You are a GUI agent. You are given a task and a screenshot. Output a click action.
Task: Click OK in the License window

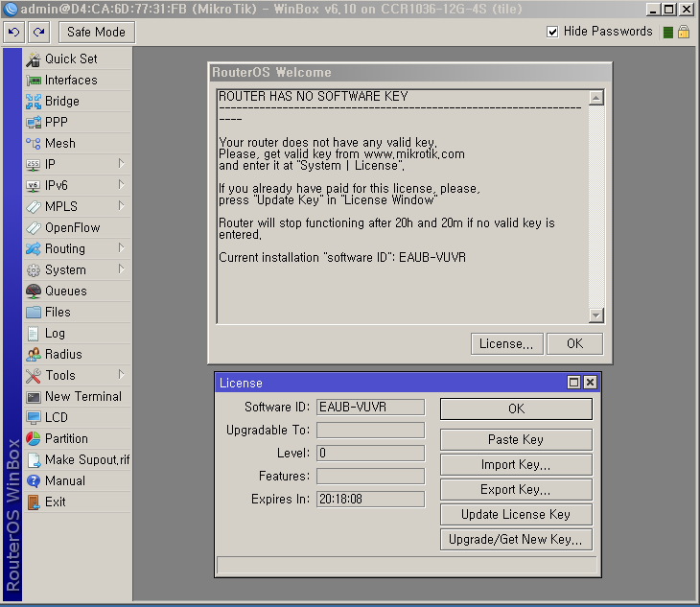pyautogui.click(x=516, y=409)
